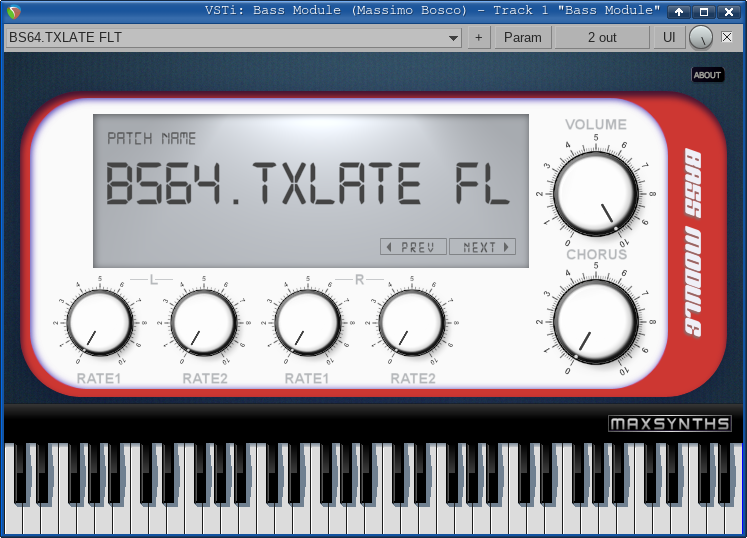Click the MAXSYNTHS logo
747x538 pixels.
point(669,424)
